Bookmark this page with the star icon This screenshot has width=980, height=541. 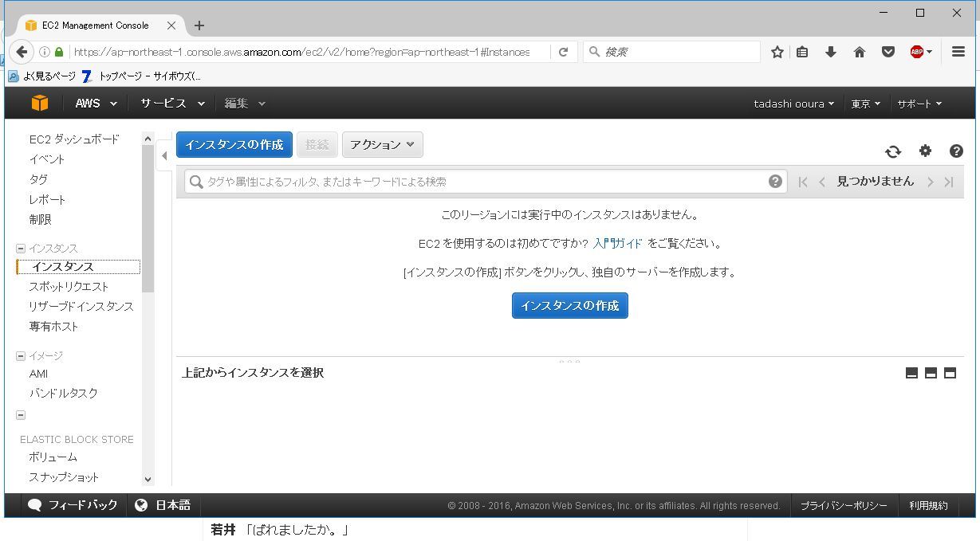777,52
